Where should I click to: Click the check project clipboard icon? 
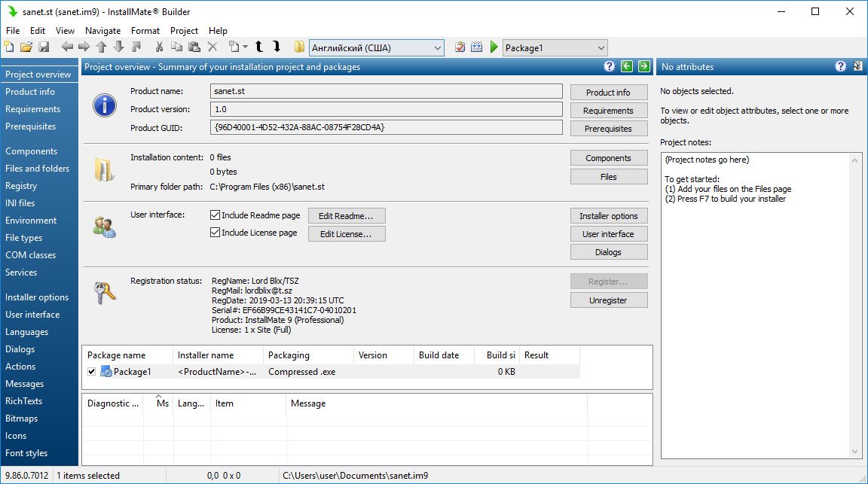tap(460, 47)
